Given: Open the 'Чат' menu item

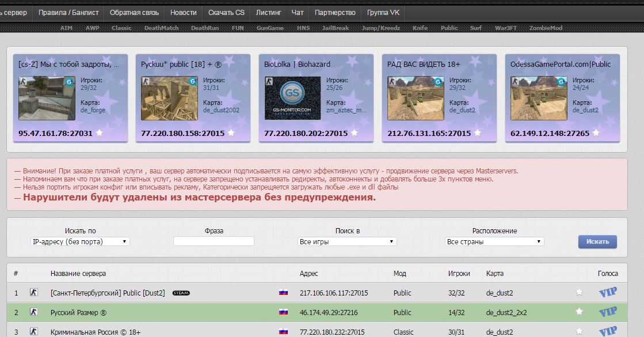Looking at the screenshot, I should [x=298, y=13].
